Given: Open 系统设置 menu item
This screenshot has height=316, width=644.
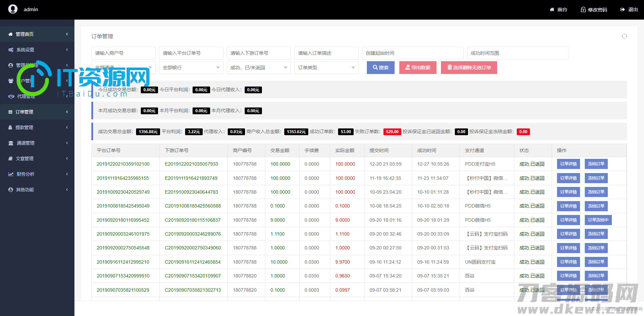Looking at the screenshot, I should [37, 50].
